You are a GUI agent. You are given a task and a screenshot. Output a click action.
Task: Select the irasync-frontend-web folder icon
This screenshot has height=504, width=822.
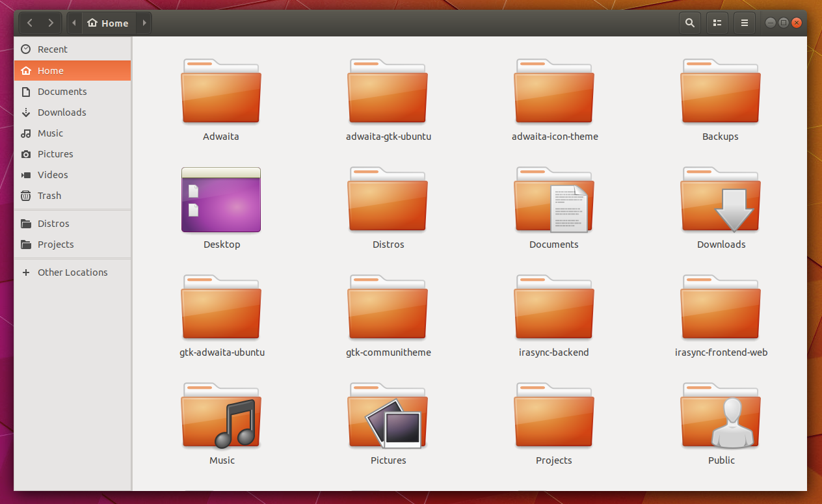(x=721, y=307)
